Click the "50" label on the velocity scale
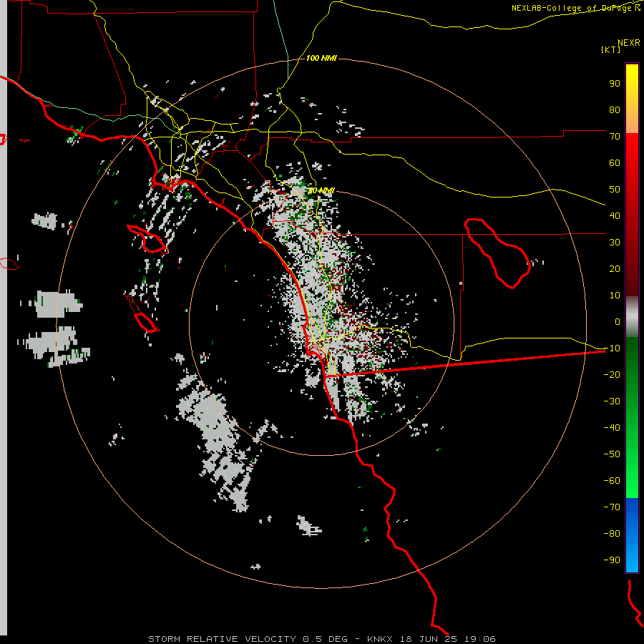This screenshot has height=644, width=644. tap(615, 190)
